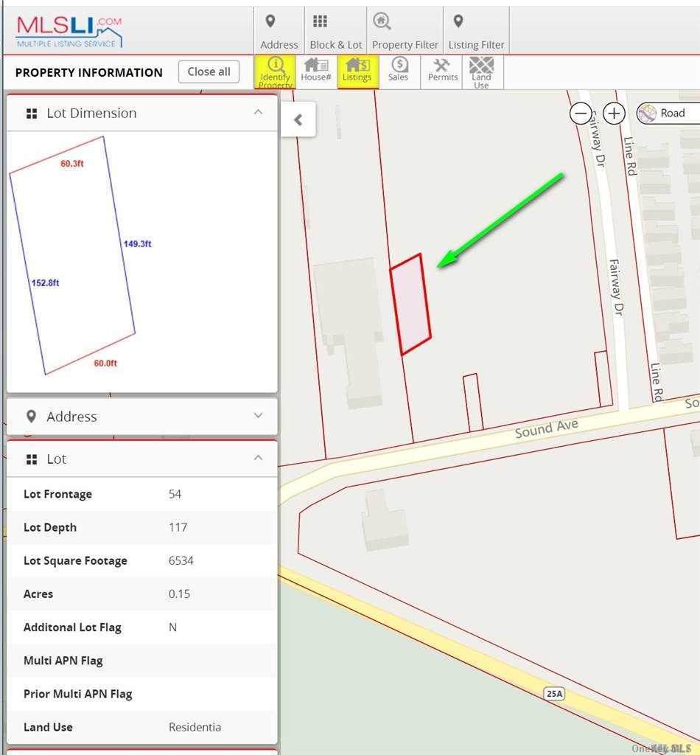Click the Close all button
Image resolution: width=700 pixels, height=755 pixels.
(209, 72)
